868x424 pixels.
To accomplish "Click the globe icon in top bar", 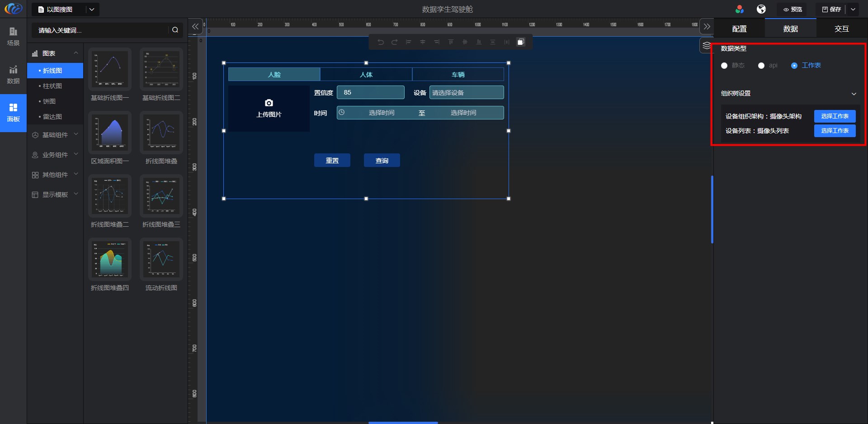I will click(x=761, y=9).
